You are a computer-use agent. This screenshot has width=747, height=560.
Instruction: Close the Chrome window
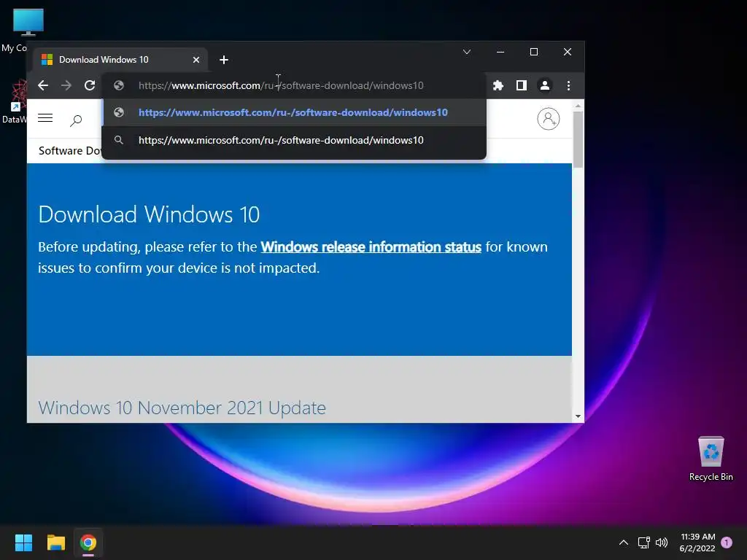[x=568, y=52]
